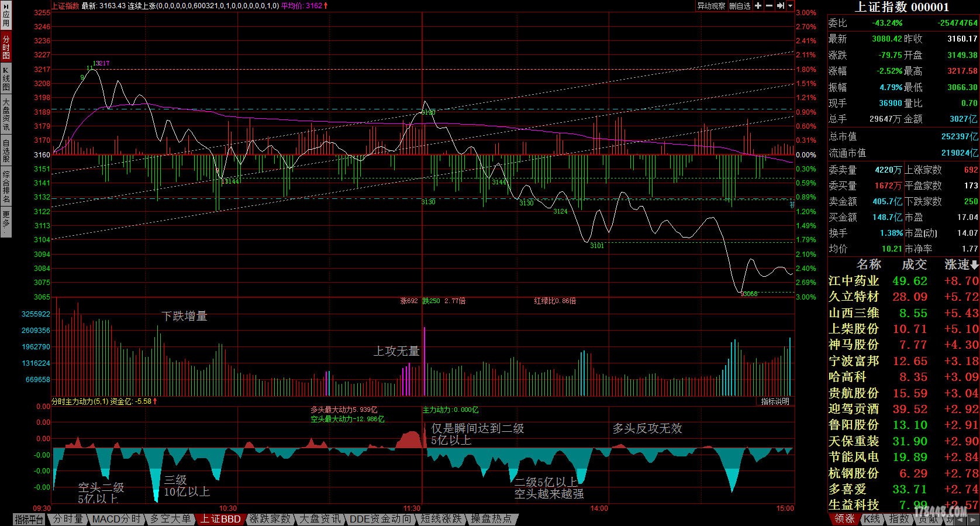Switch to the K线图 sidebar tab

[x=6, y=78]
